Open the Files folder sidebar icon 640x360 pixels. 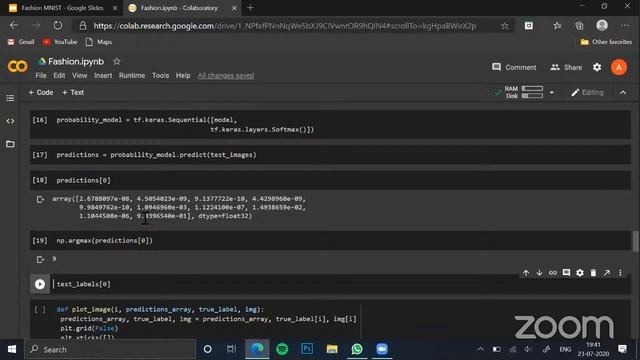(10, 144)
